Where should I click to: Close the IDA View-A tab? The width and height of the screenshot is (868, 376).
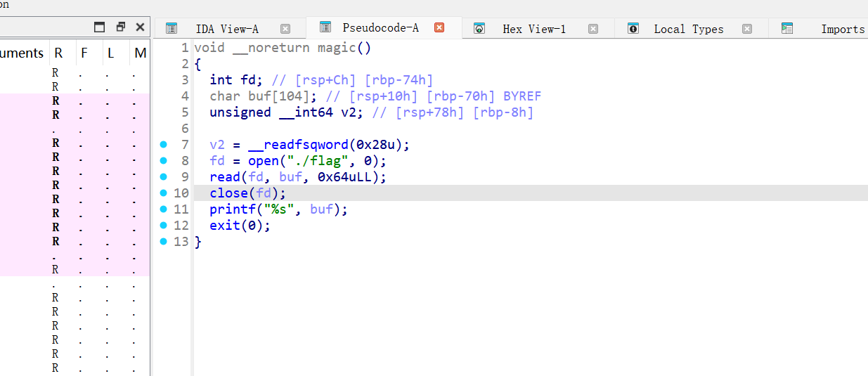[285, 29]
